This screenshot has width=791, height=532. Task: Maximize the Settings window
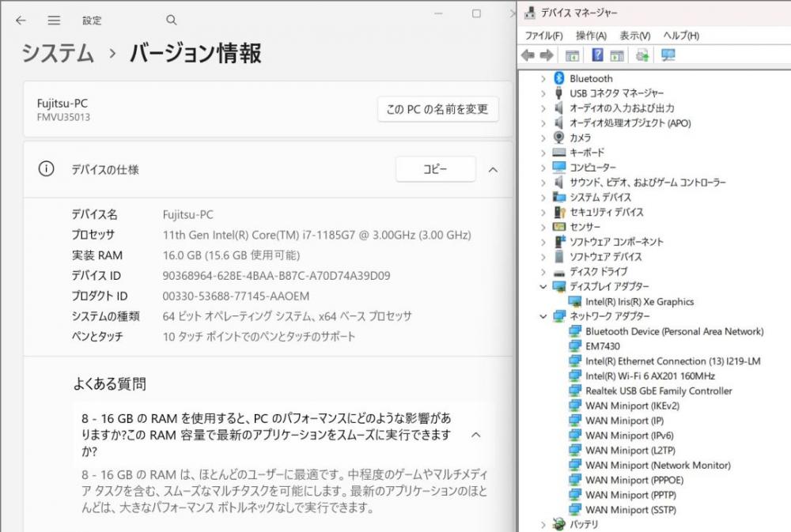click(476, 13)
